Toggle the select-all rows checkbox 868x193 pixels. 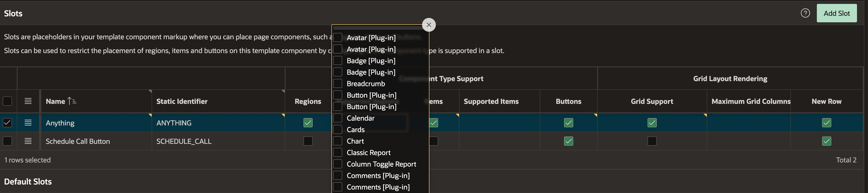7,101
